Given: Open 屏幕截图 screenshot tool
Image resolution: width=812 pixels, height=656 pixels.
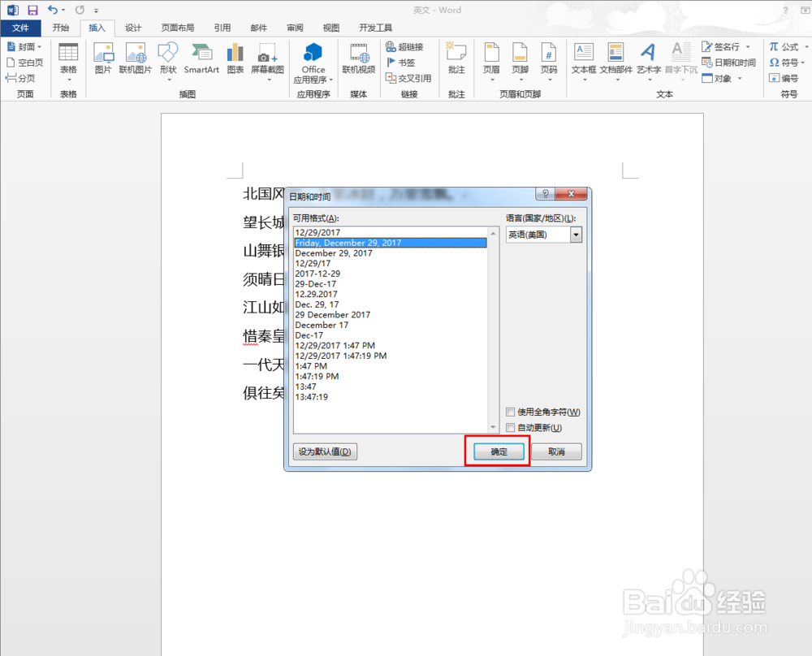Looking at the screenshot, I should (x=268, y=63).
